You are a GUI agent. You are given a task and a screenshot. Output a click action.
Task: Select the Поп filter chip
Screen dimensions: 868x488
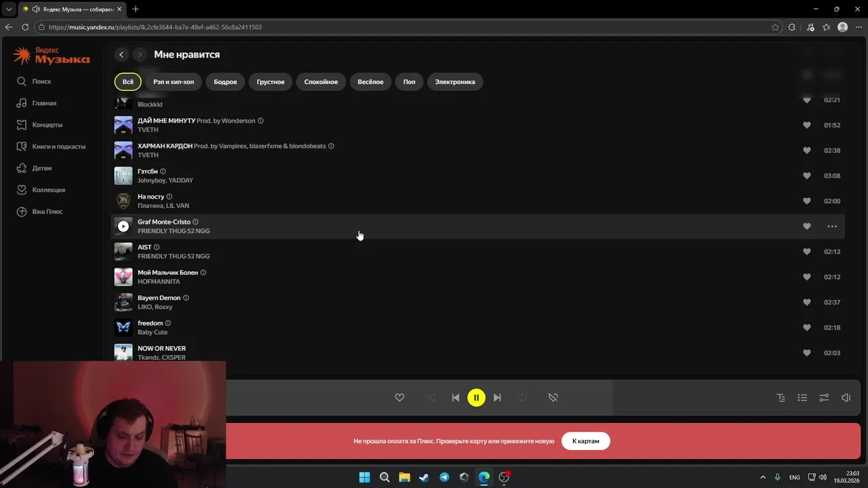[x=409, y=82]
